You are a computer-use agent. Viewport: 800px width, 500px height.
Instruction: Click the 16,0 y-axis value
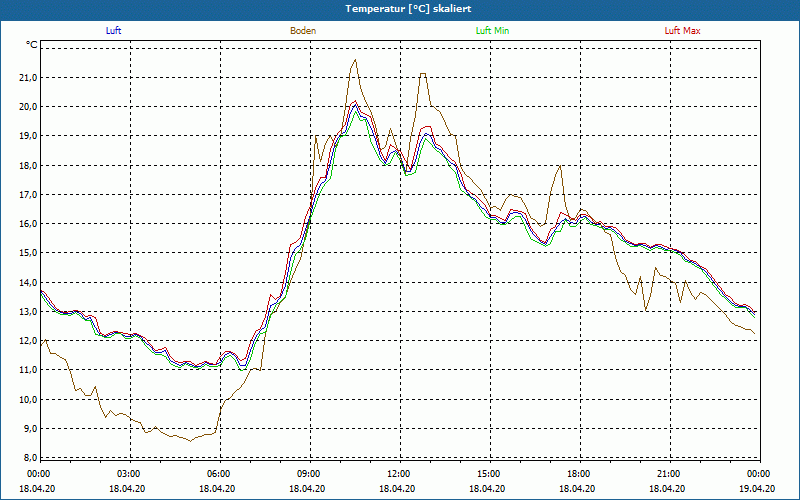tap(29, 223)
